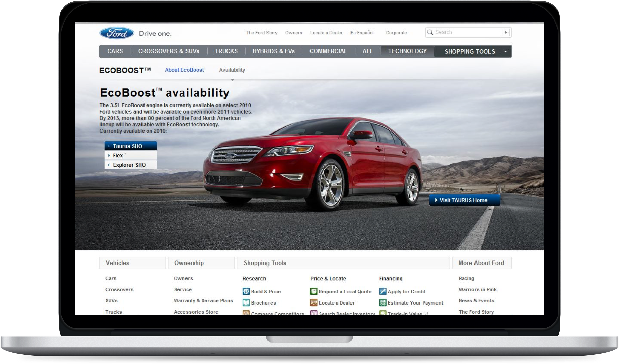
Task: Open the Corporate header link
Action: point(396,33)
